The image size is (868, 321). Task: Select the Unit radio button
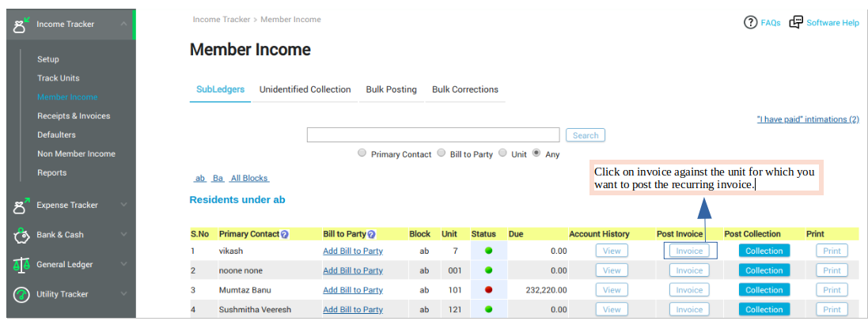tap(502, 153)
